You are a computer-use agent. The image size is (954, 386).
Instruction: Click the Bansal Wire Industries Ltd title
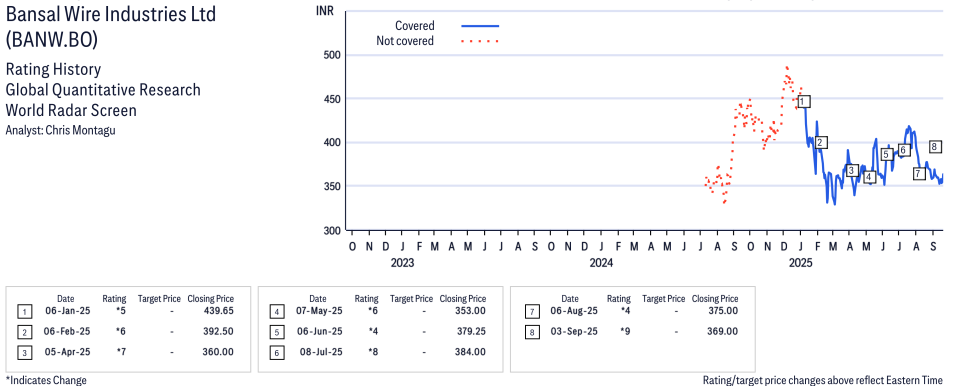[x=111, y=14]
